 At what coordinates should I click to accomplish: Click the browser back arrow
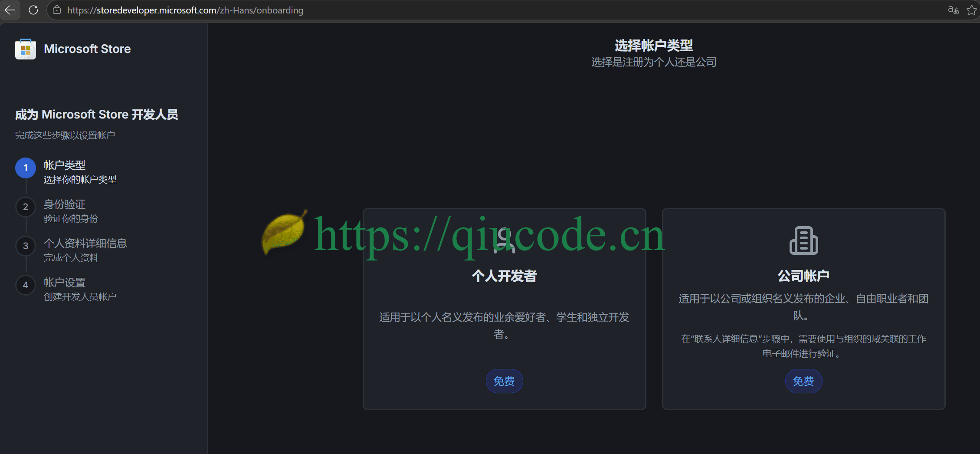click(x=10, y=10)
